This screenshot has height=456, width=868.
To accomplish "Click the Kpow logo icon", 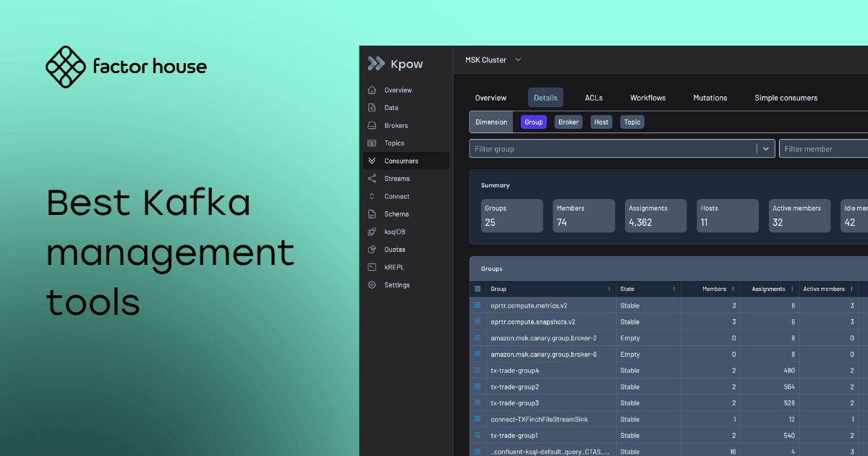I will coord(375,64).
